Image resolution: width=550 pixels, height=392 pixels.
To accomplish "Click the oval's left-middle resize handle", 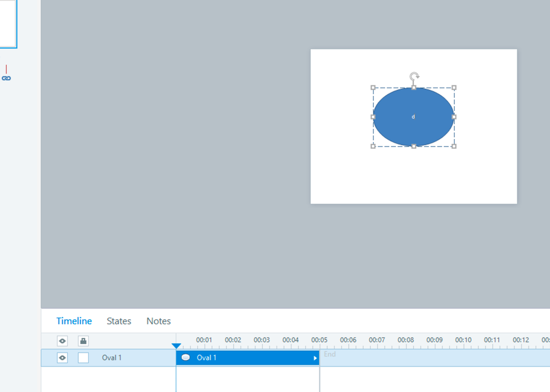I will 373,117.
